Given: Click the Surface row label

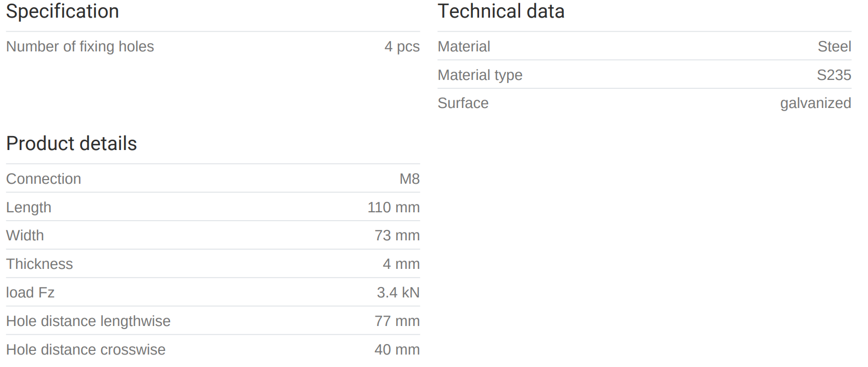Looking at the screenshot, I should [463, 103].
